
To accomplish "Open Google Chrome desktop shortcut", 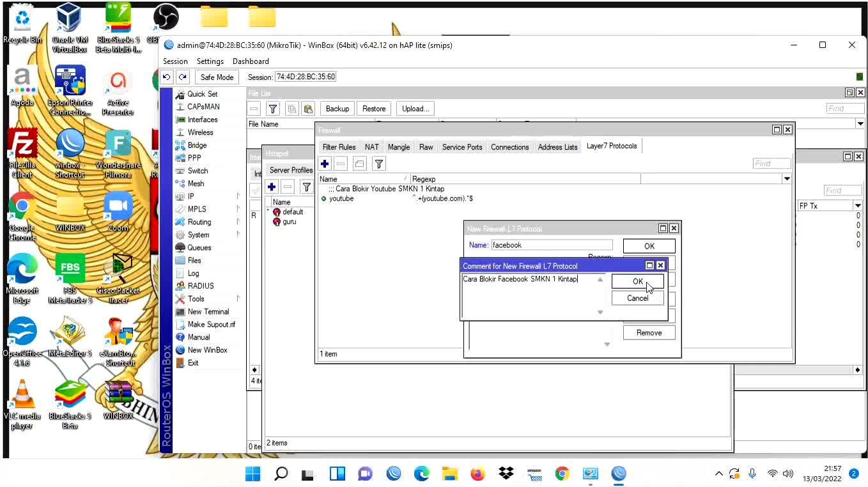I will point(22,216).
